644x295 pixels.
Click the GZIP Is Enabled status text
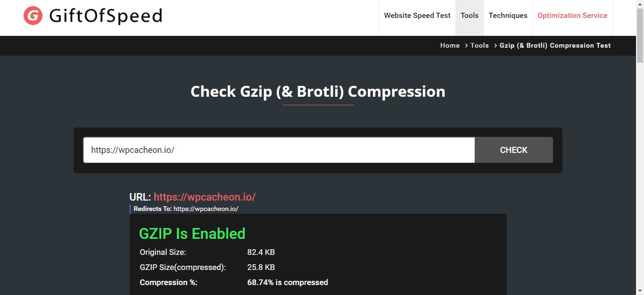tap(192, 234)
